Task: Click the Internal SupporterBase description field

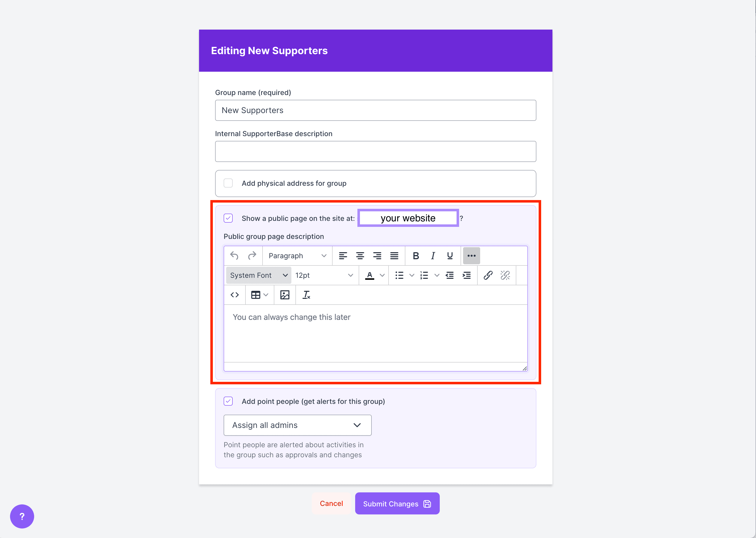Action: (x=375, y=151)
